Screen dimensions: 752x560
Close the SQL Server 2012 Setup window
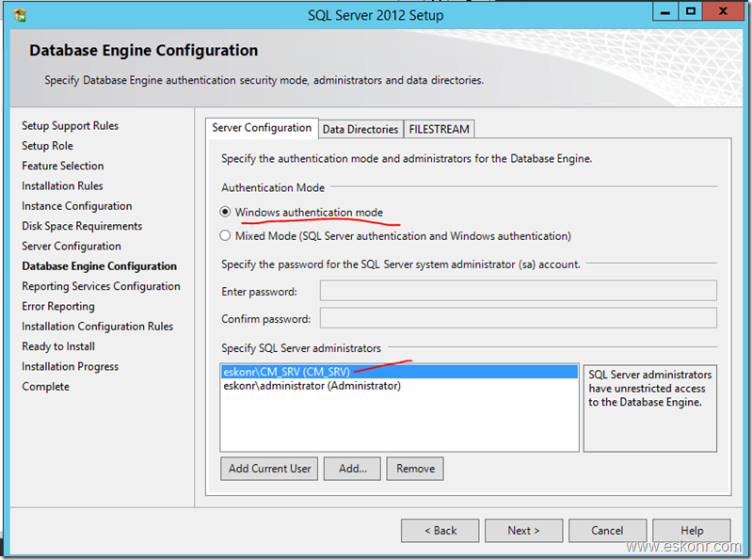[723, 12]
